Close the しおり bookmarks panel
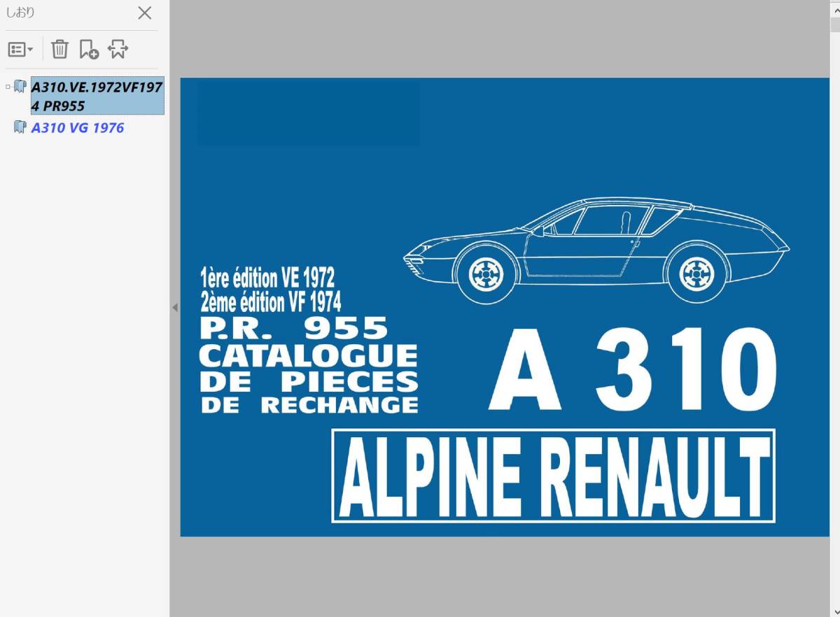Image resolution: width=840 pixels, height=617 pixels. pyautogui.click(x=144, y=13)
